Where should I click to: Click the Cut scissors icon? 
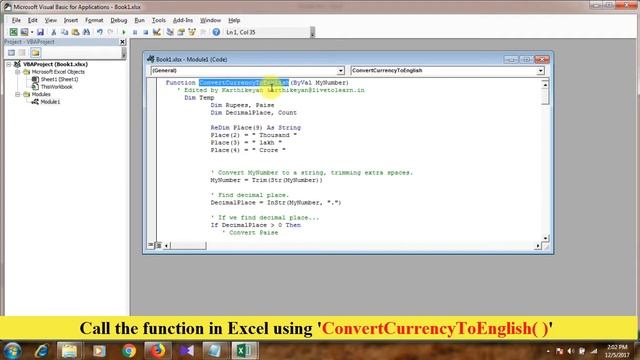tap(53, 32)
